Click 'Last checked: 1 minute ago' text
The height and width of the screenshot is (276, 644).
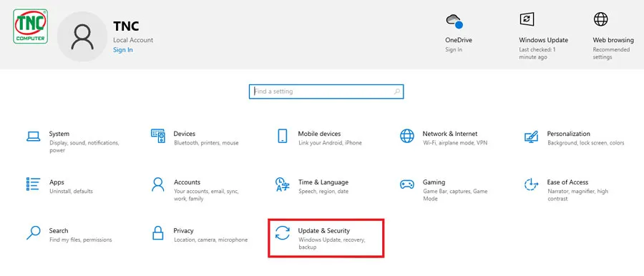coord(537,54)
